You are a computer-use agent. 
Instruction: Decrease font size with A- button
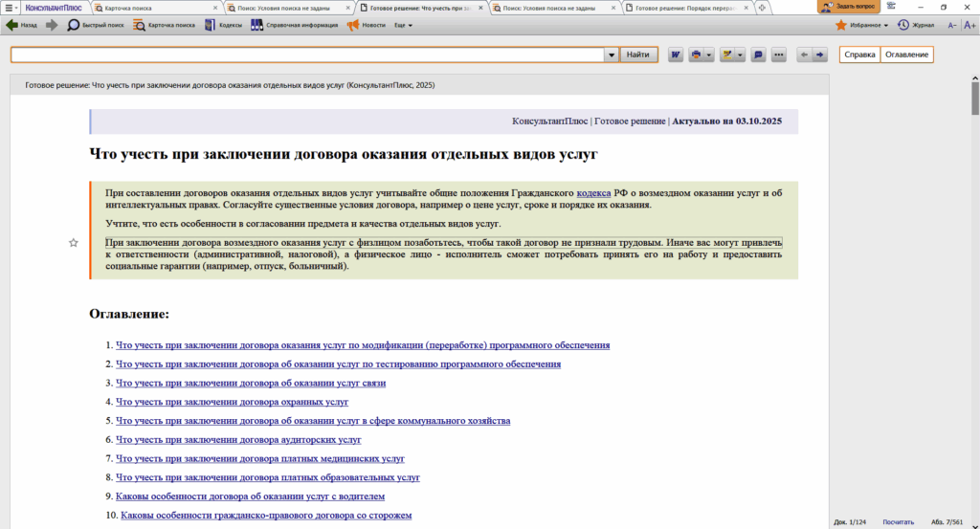pyautogui.click(x=952, y=25)
